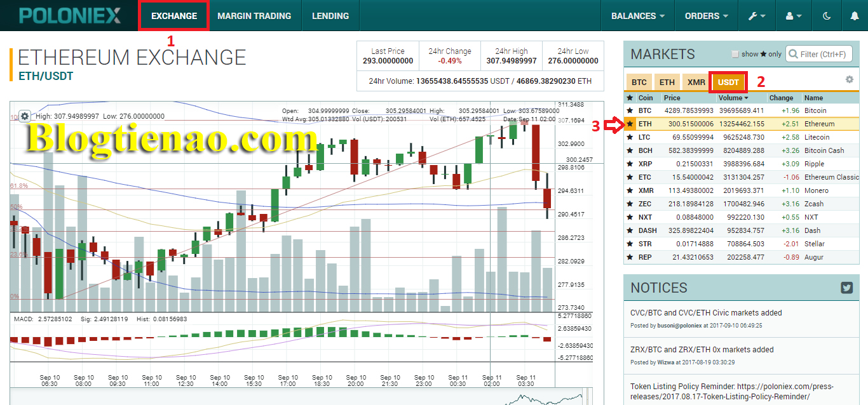Click the CVC/BTC Civic markets added notice
The height and width of the screenshot is (405, 868).
click(706, 313)
